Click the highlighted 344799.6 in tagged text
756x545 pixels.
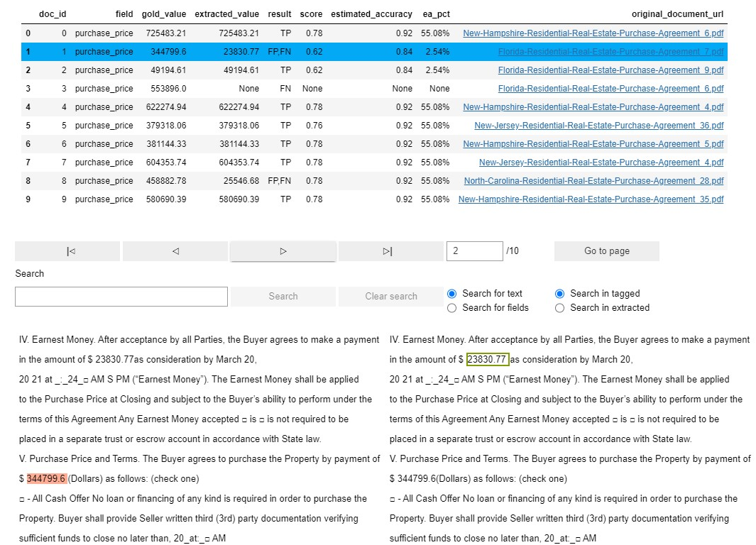(47, 478)
